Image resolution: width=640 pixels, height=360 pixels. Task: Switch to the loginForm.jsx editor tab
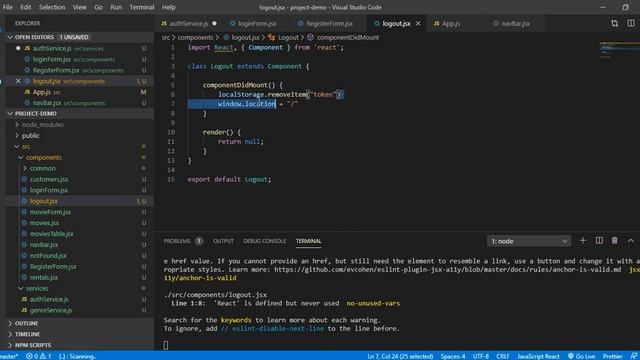coord(257,23)
